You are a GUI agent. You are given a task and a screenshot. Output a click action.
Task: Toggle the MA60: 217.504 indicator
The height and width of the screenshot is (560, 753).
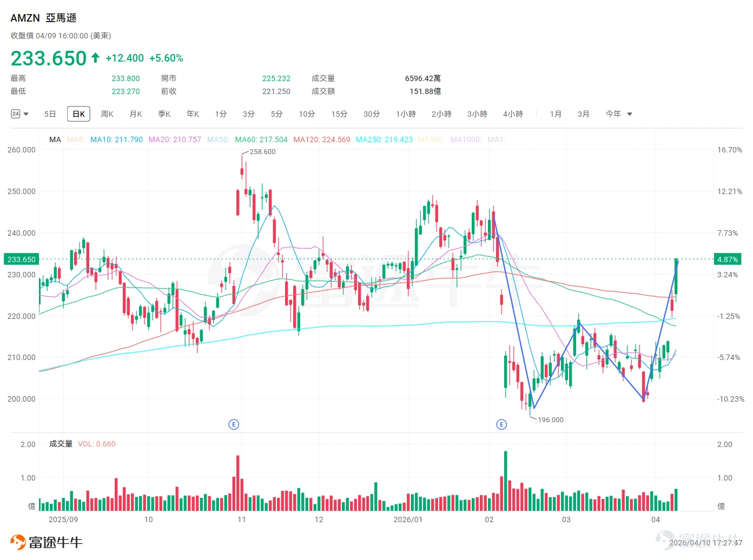point(261,139)
